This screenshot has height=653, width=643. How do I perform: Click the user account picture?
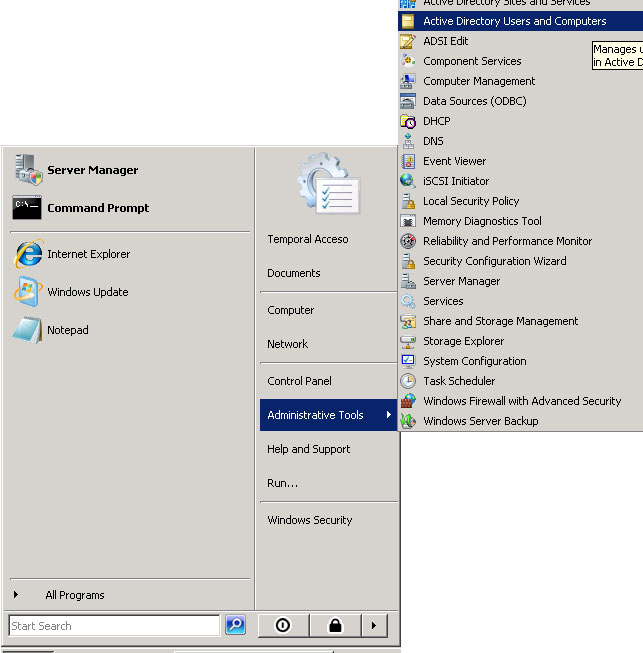329,183
